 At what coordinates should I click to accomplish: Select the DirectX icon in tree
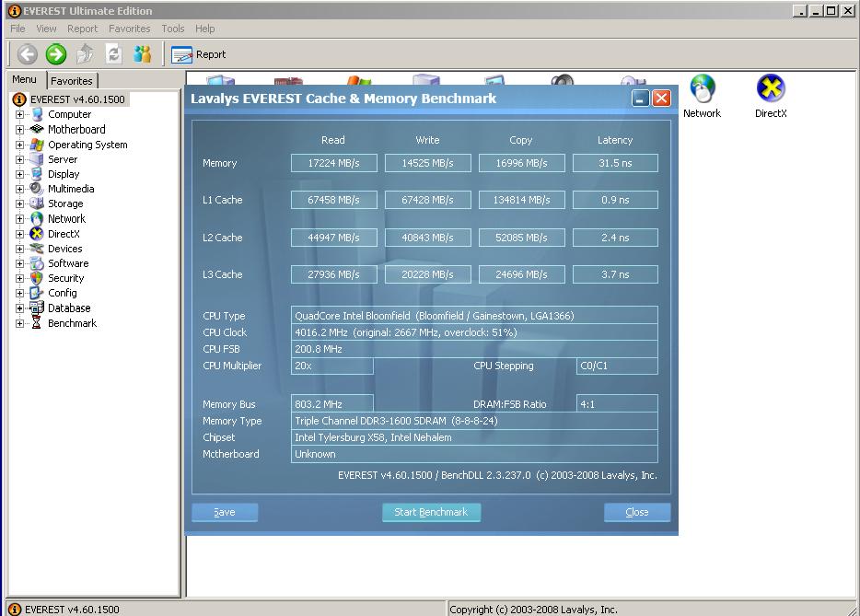pos(37,234)
